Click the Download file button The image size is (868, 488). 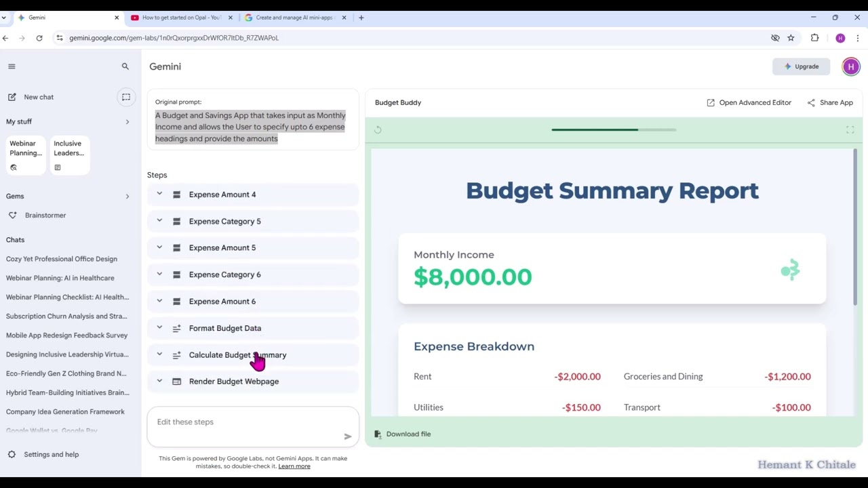pos(402,434)
